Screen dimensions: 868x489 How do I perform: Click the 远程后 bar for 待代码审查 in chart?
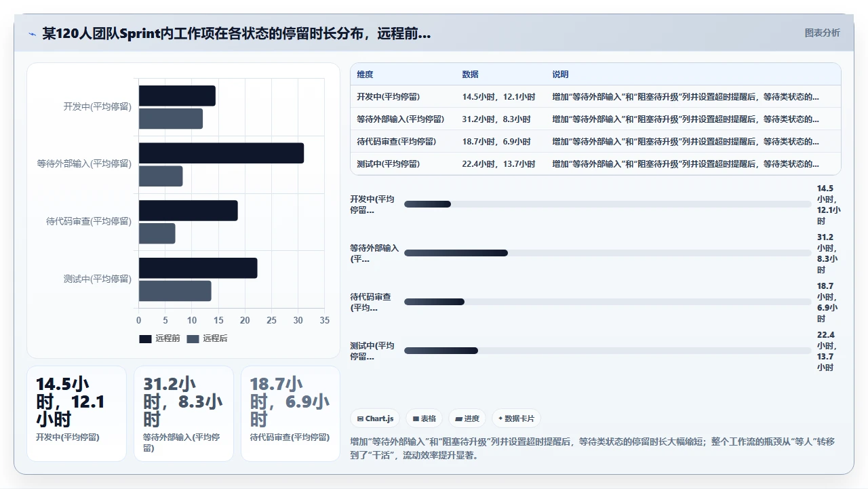point(157,233)
